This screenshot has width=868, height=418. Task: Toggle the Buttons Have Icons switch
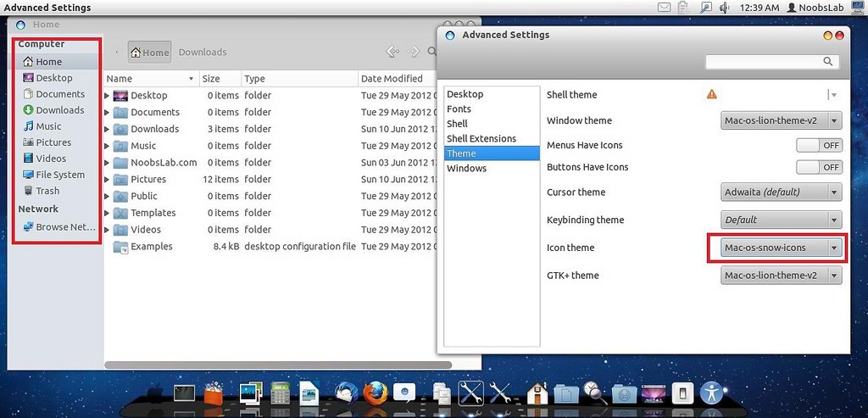click(x=820, y=167)
